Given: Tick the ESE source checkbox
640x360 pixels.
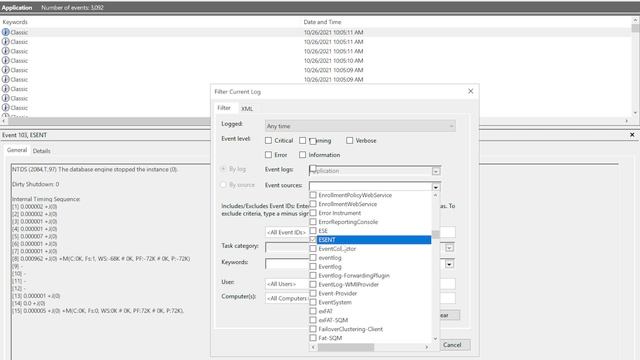Looking at the screenshot, I should pos(313,231).
